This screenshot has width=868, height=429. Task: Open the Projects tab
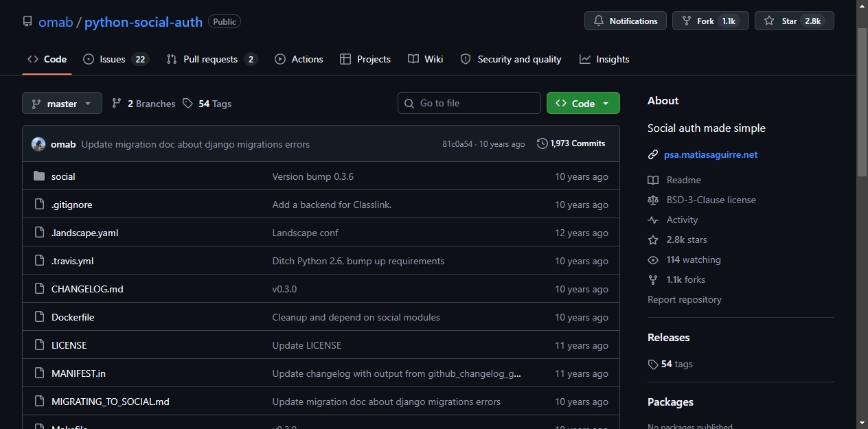click(365, 59)
